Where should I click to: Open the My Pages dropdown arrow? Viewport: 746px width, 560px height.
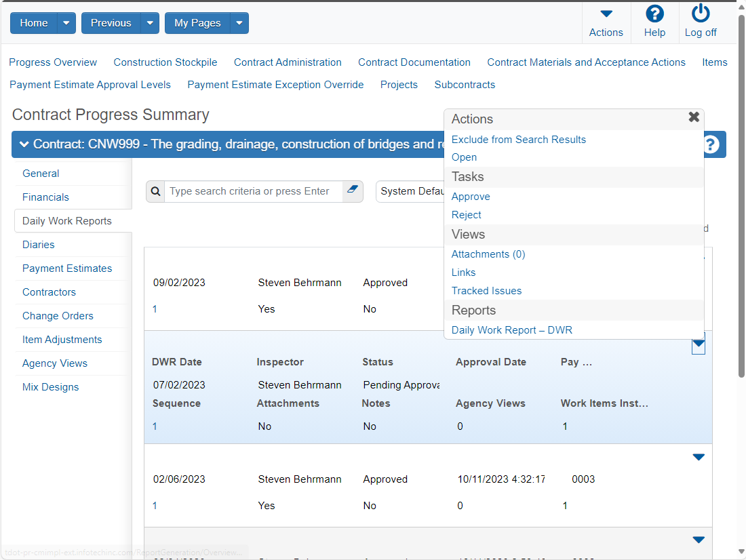(239, 23)
